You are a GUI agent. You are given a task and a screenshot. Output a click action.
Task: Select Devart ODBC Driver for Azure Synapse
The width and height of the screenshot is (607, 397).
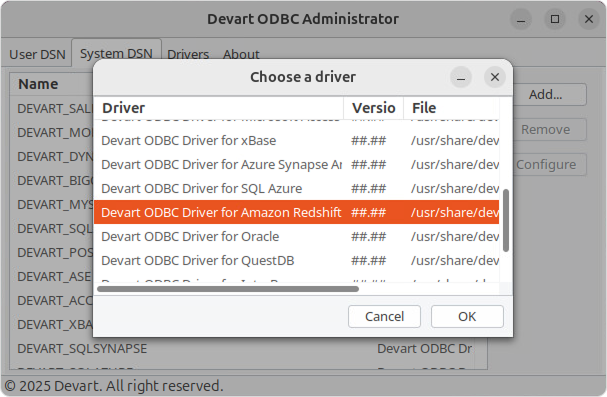[x=297, y=164]
